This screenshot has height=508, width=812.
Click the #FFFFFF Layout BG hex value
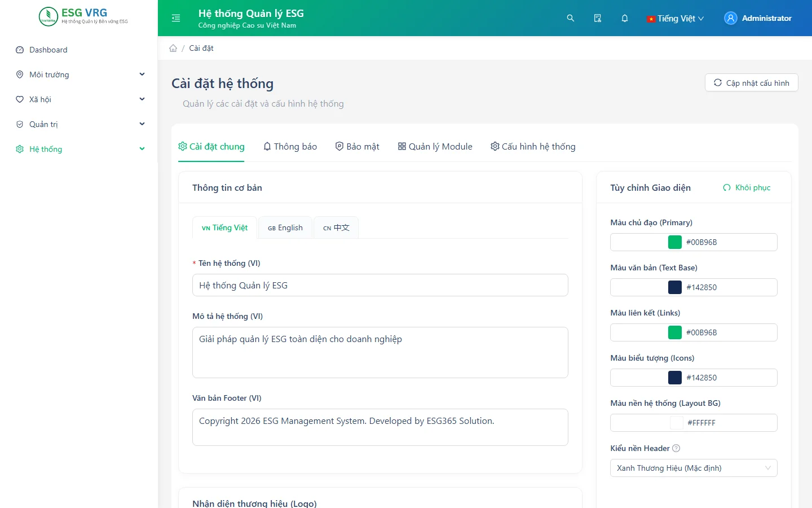tap(701, 423)
